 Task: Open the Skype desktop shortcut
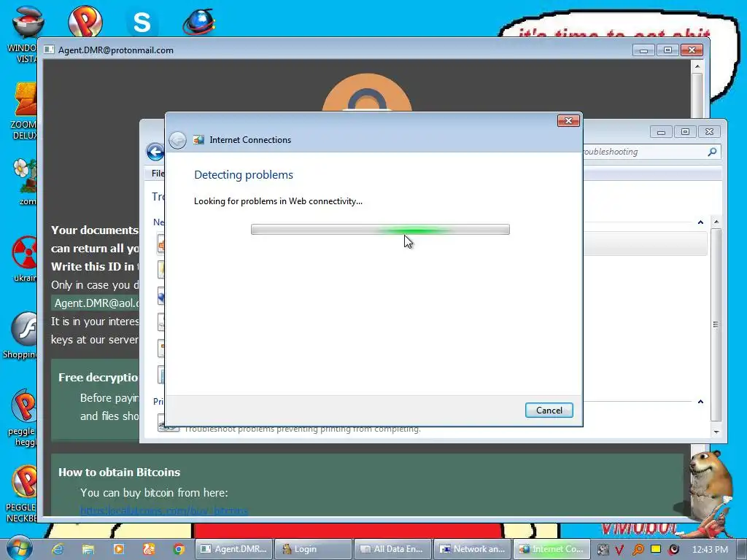pyautogui.click(x=142, y=23)
